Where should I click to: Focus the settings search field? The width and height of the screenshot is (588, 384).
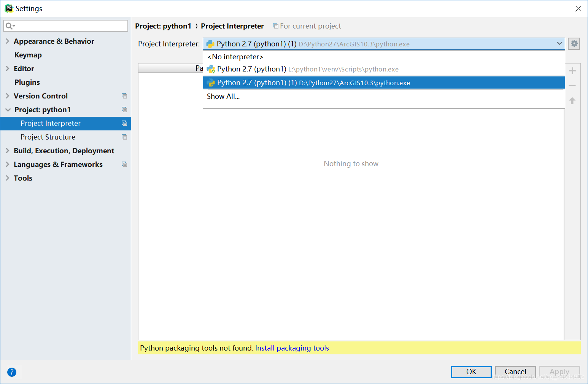(65, 26)
